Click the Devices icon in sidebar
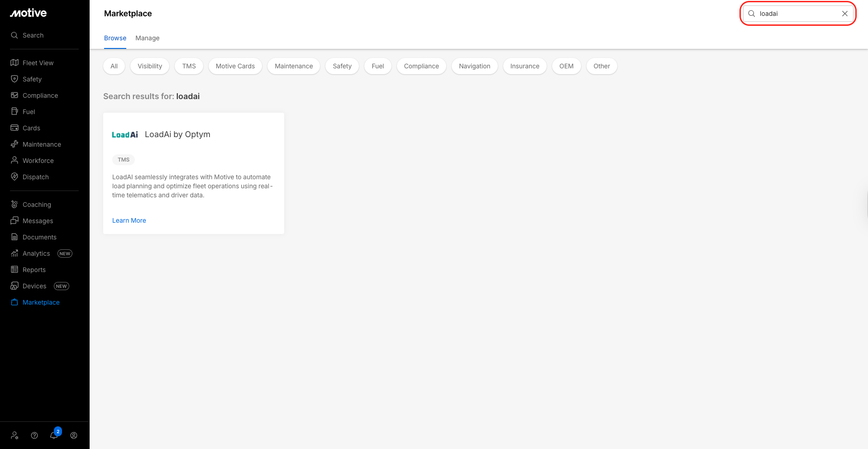The width and height of the screenshot is (868, 449). tap(14, 286)
